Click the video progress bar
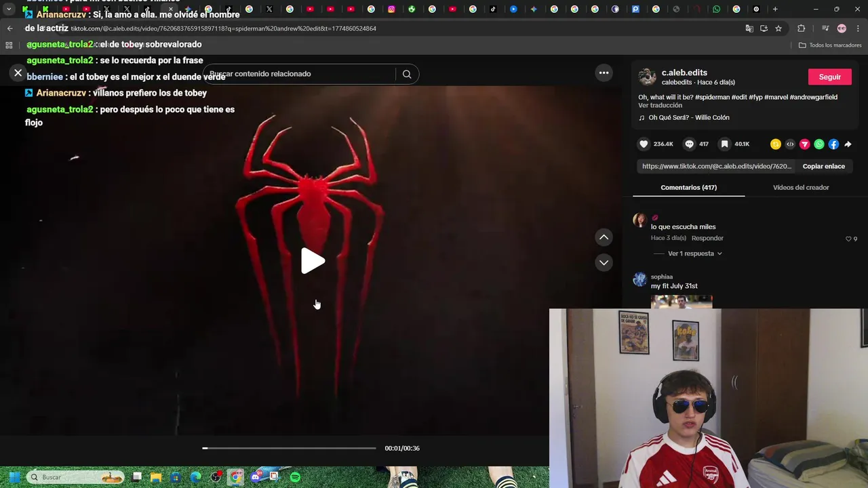This screenshot has width=868, height=488. tap(289, 448)
